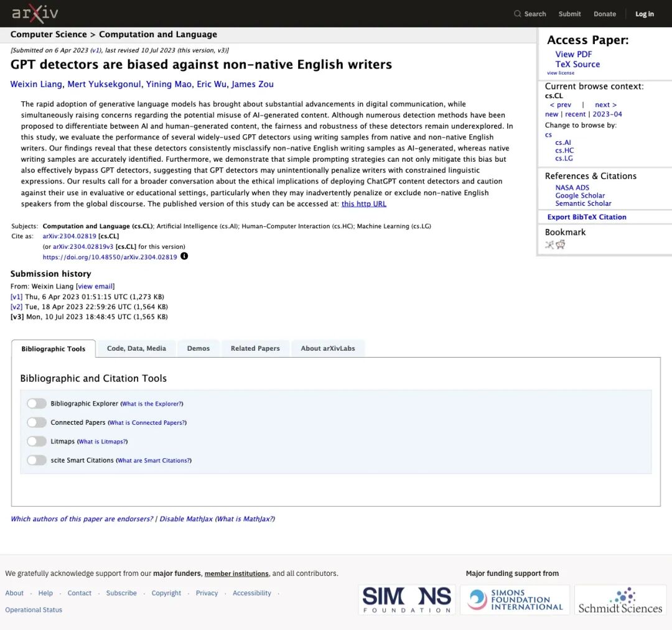Viewport: 672px width, 630px height.
Task: Bookmark with the BibSonomy icon
Action: point(549,244)
